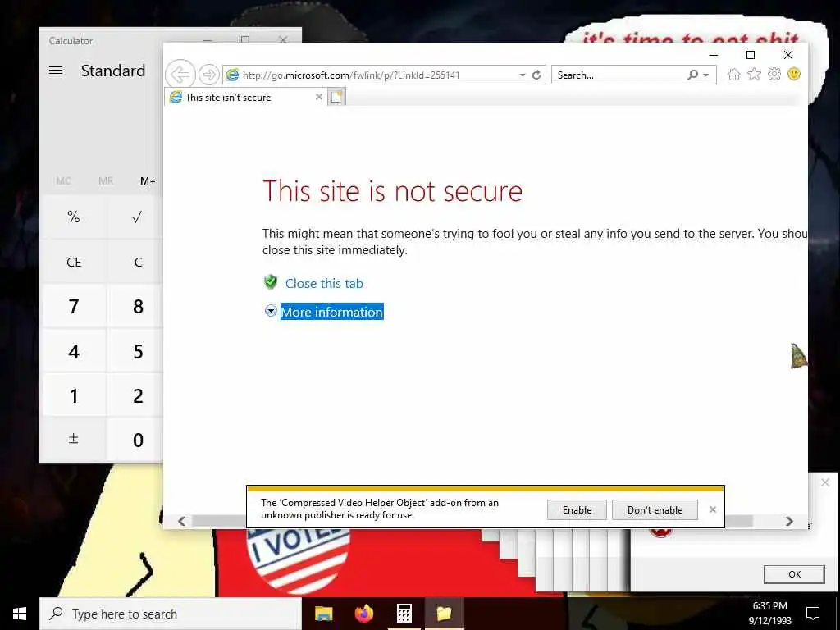Expand the More information chevron
Viewport: 840px width, 630px height.
[271, 311]
